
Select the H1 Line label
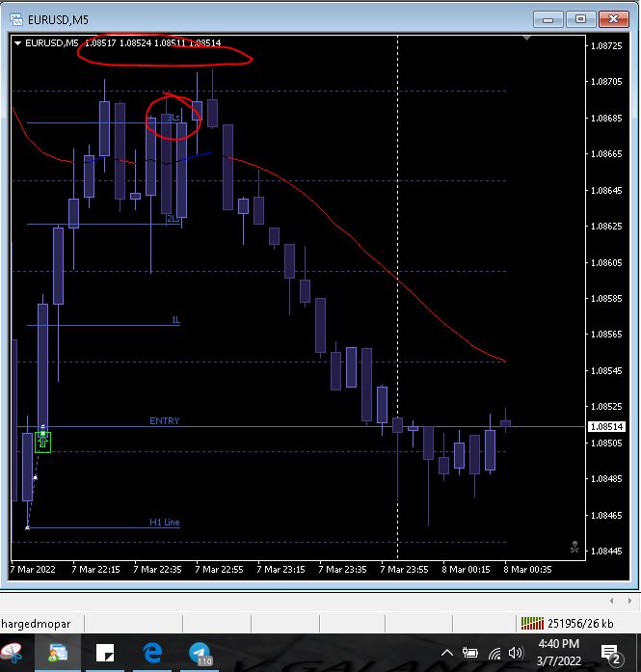coord(165,522)
